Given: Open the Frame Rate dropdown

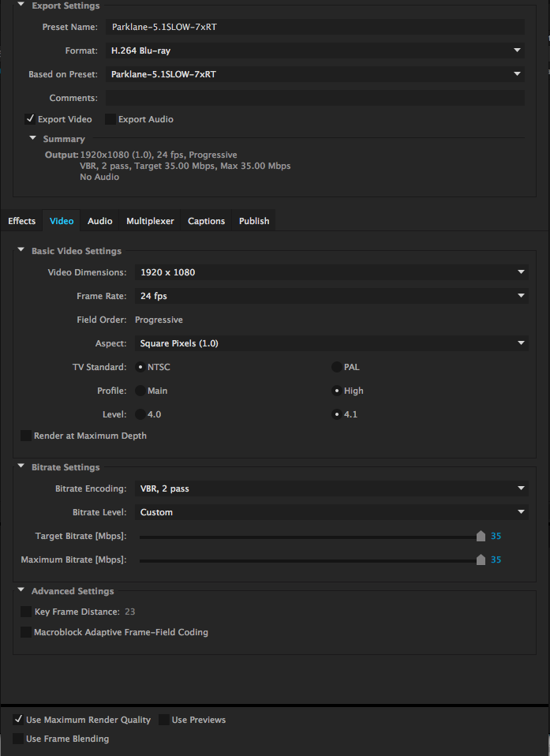Looking at the screenshot, I should coord(331,296).
